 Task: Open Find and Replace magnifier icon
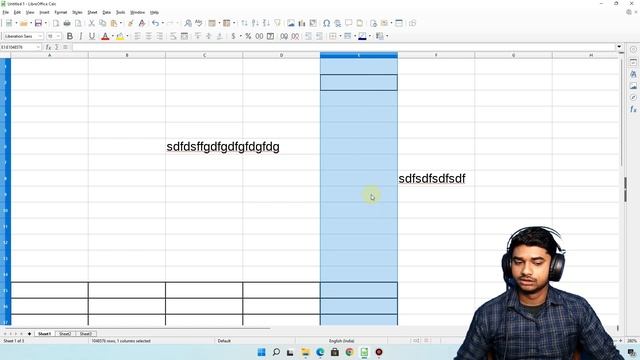(188, 23)
